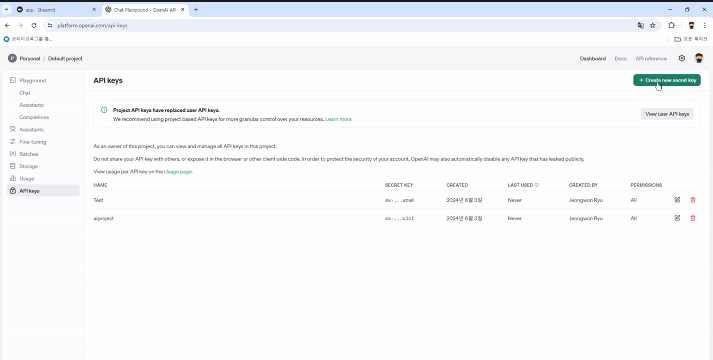Click the Test key name
The width and height of the screenshot is (713, 360).
click(x=98, y=200)
